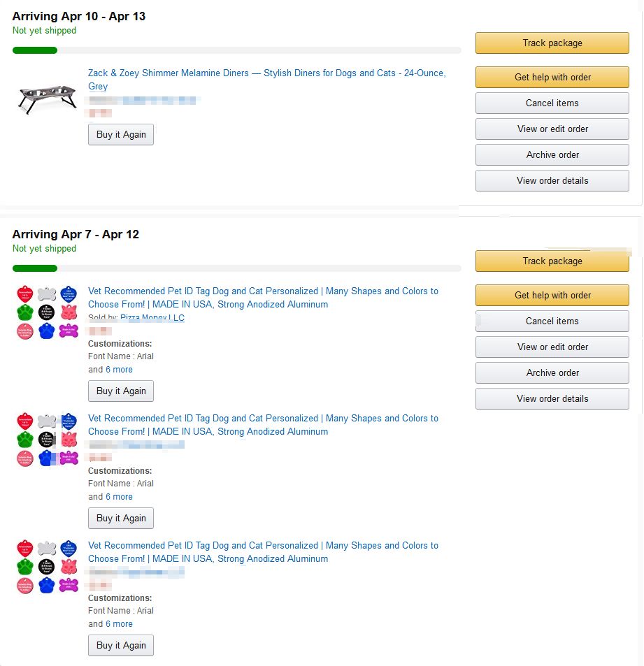The width and height of the screenshot is (644, 666).
Task: Track package for the Apr 10 - Apr 13 order
Action: tap(552, 43)
